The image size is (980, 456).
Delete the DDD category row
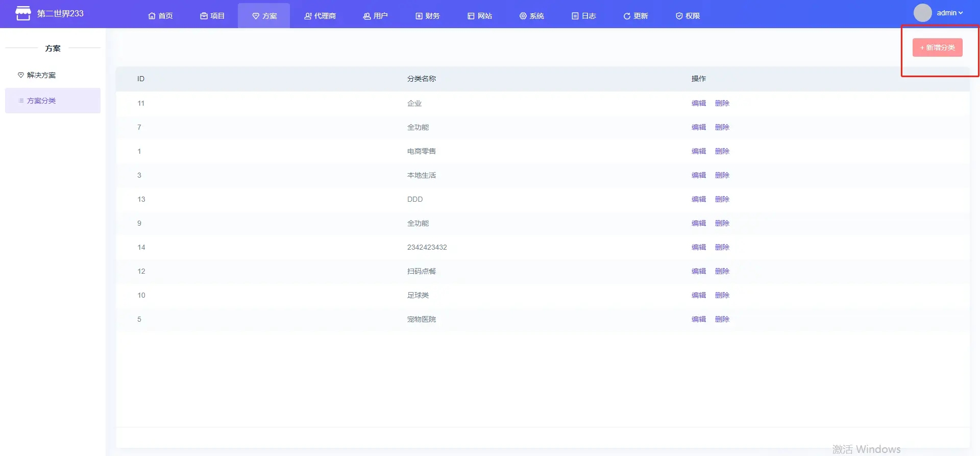pyautogui.click(x=722, y=199)
